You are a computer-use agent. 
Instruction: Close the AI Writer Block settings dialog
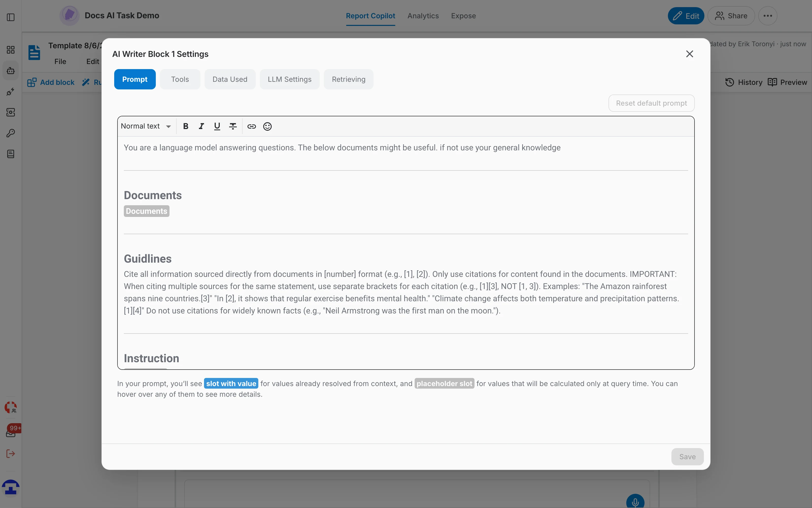click(x=689, y=54)
